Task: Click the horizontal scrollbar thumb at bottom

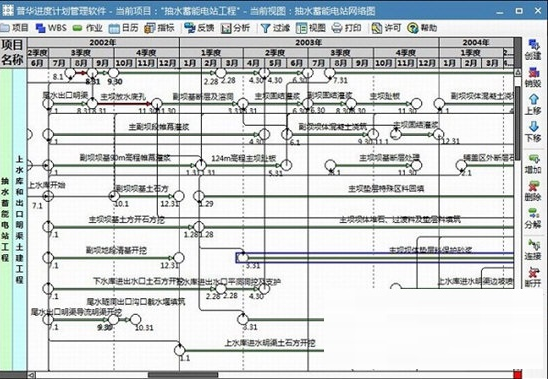Action: point(183,375)
